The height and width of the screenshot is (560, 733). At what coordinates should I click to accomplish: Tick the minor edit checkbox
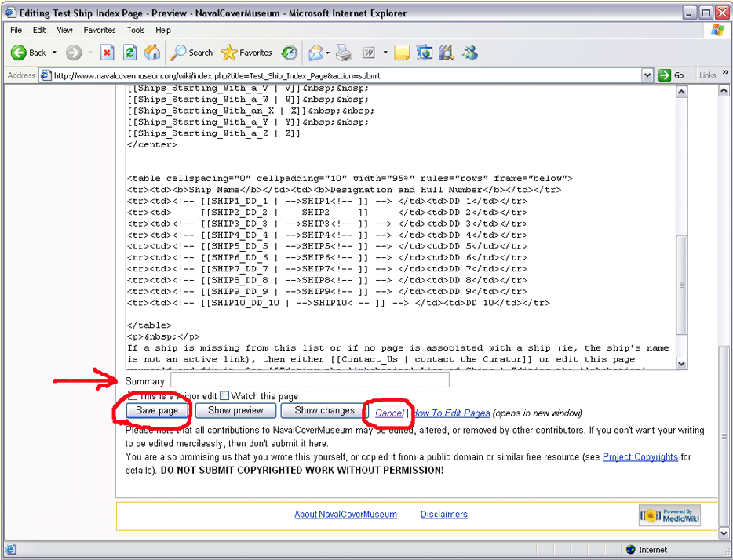click(132, 395)
